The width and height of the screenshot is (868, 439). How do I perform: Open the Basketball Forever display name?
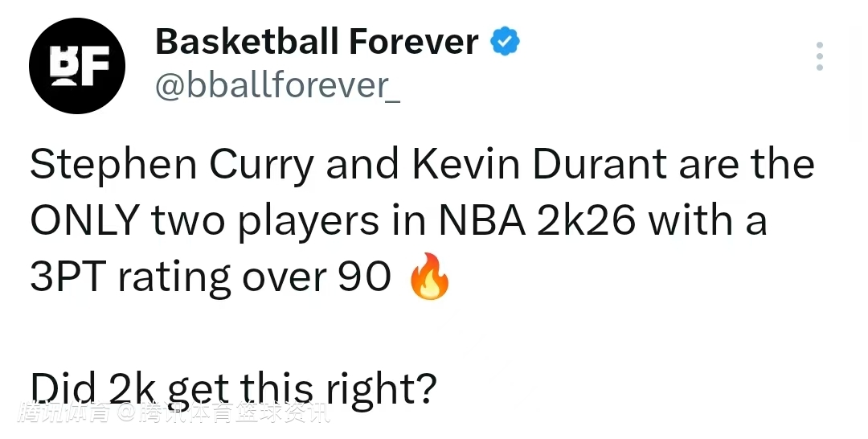[x=316, y=42]
